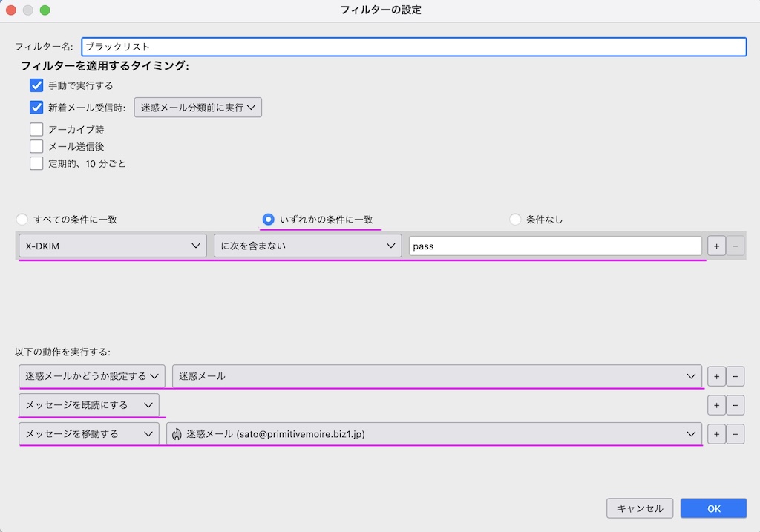Open the 迷惑メール分類前に実行 timing dropdown

pos(197,108)
